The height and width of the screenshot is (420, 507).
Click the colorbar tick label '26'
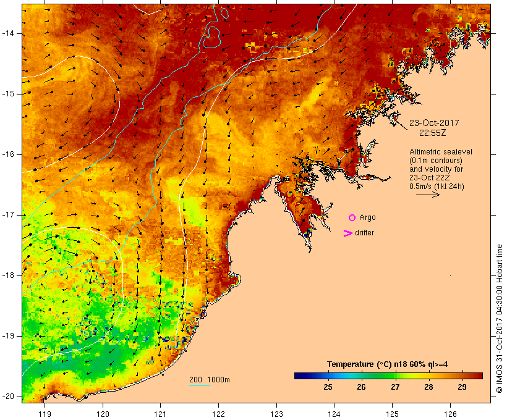point(361,387)
